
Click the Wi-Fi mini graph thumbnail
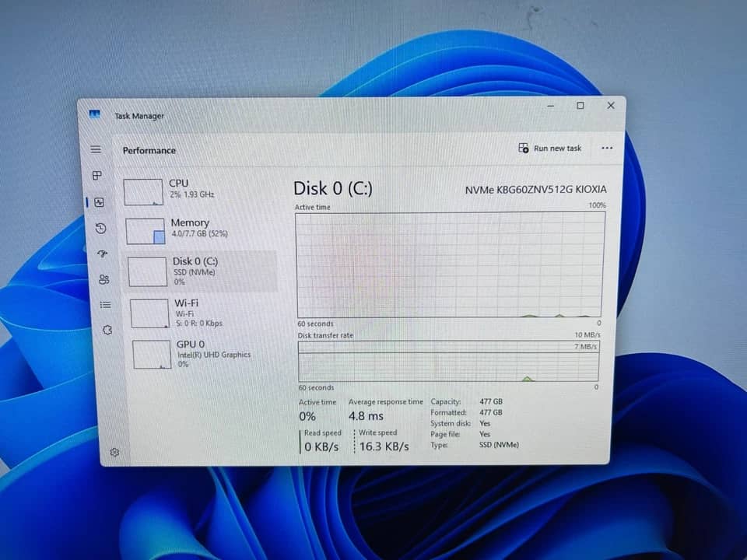point(149,313)
